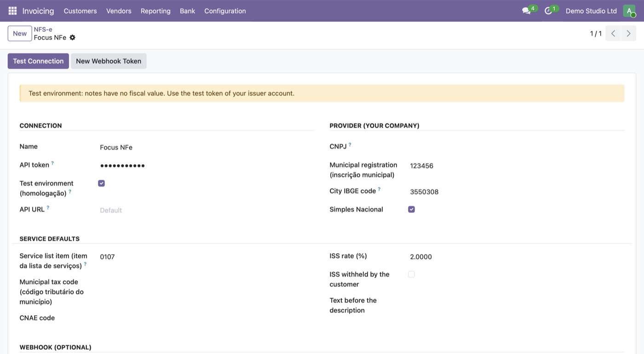Generate a New Webhook Token
This screenshot has width=644, height=354.
click(109, 61)
